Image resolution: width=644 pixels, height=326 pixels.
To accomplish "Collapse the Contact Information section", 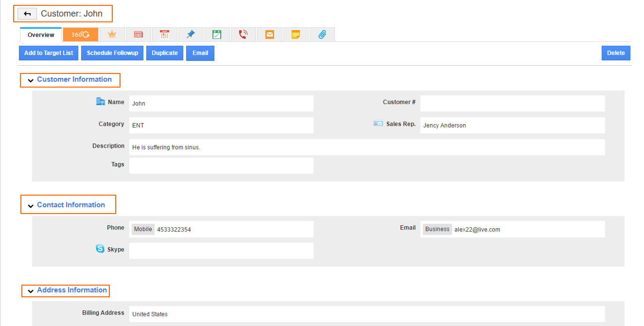I will point(31,206).
